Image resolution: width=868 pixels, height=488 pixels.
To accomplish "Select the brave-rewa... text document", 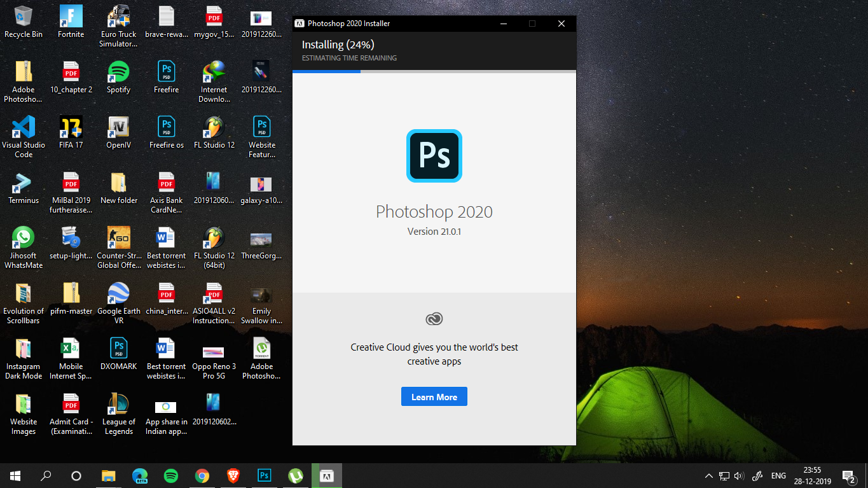I will 166,22.
